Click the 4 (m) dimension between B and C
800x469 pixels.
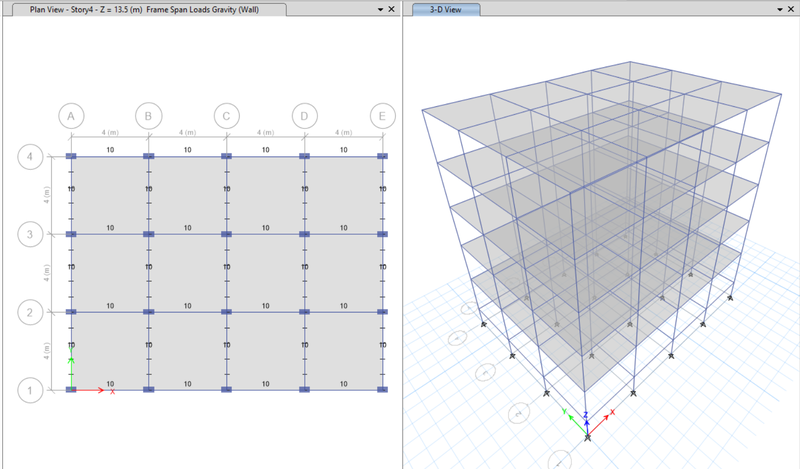[187, 133]
